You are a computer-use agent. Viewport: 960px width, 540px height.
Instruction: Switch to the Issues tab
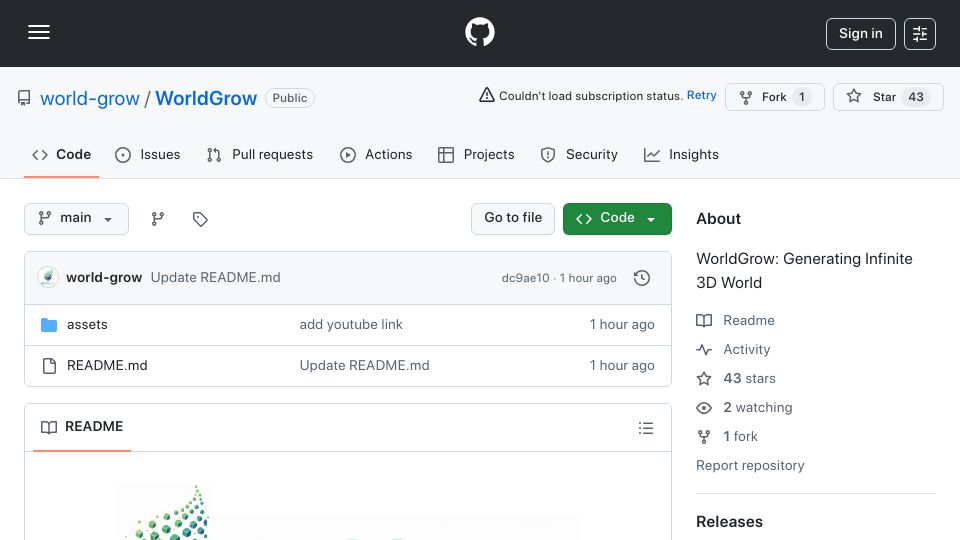tap(148, 155)
